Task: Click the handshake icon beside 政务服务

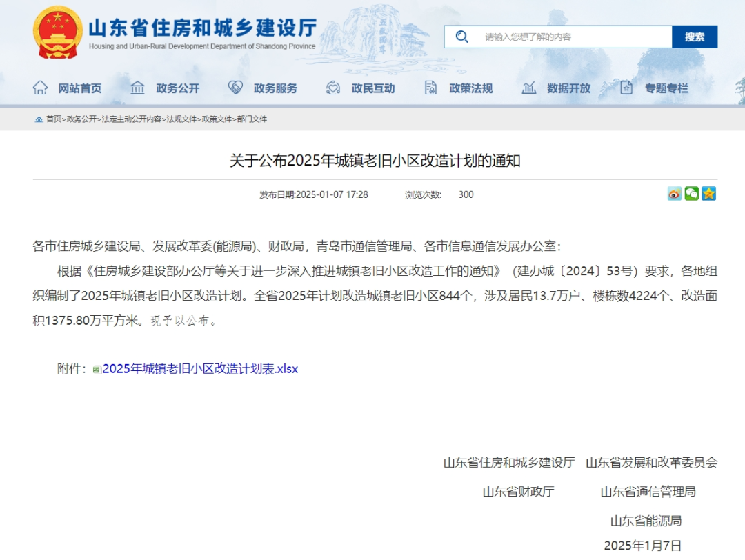Action: [236, 88]
